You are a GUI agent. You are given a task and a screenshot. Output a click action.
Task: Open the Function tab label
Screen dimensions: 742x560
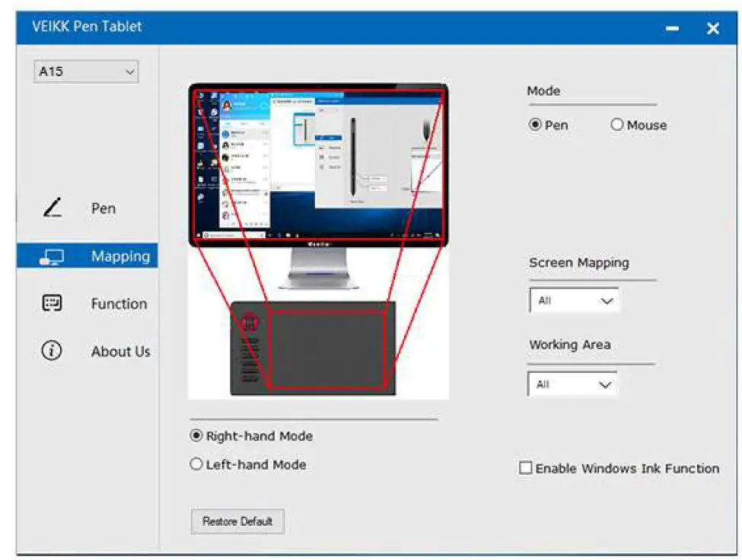pos(119,304)
